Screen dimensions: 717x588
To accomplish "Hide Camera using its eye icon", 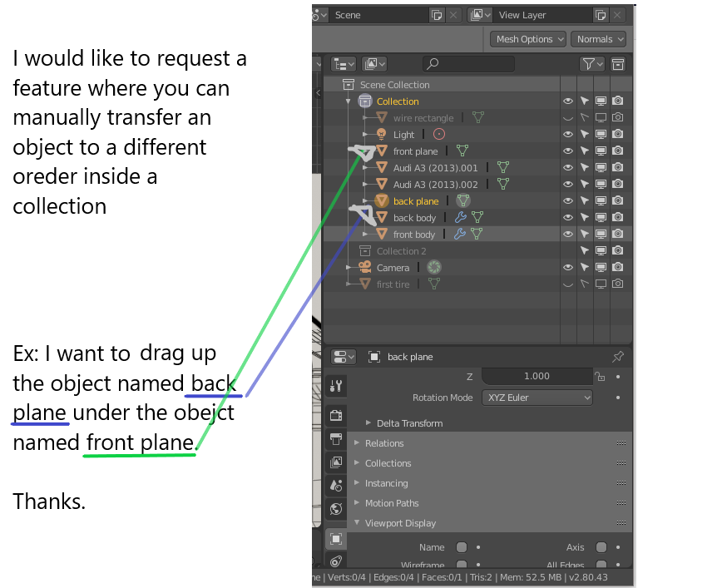I will click(568, 267).
